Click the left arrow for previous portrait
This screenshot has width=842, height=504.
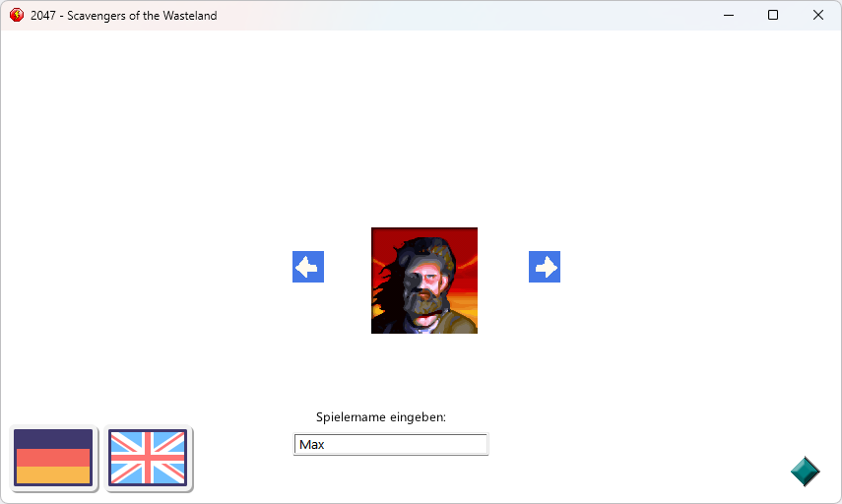[308, 267]
